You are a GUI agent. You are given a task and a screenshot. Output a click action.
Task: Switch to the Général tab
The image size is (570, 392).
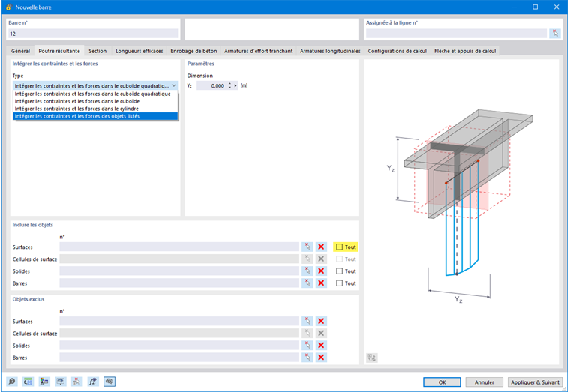pyautogui.click(x=20, y=51)
